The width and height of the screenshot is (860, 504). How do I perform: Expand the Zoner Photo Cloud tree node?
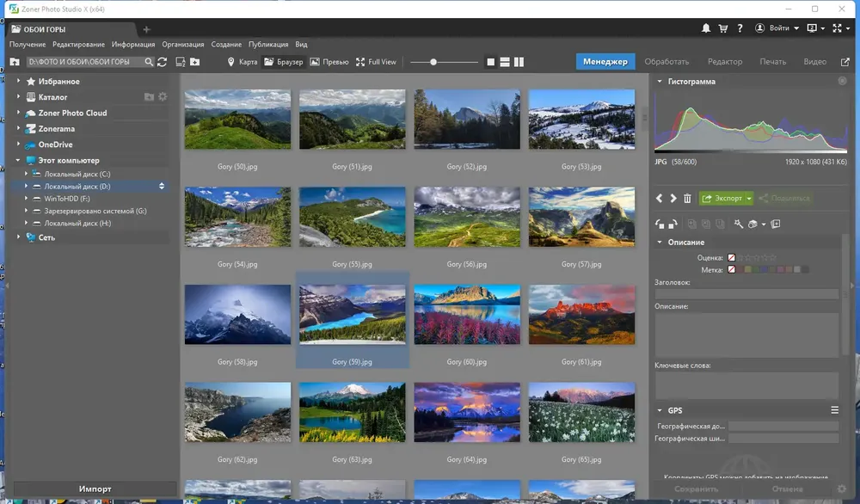coord(18,113)
